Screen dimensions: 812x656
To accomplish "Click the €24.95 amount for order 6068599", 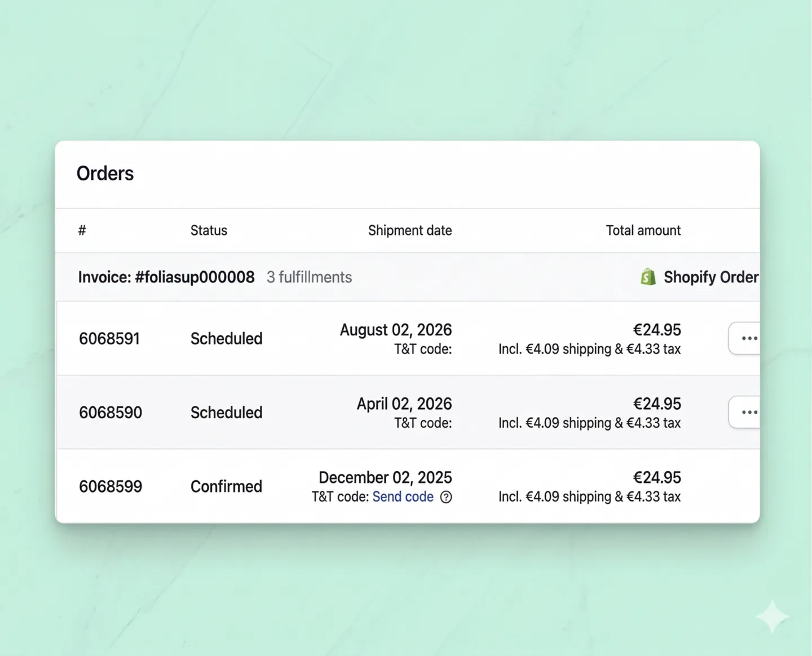I will [656, 477].
